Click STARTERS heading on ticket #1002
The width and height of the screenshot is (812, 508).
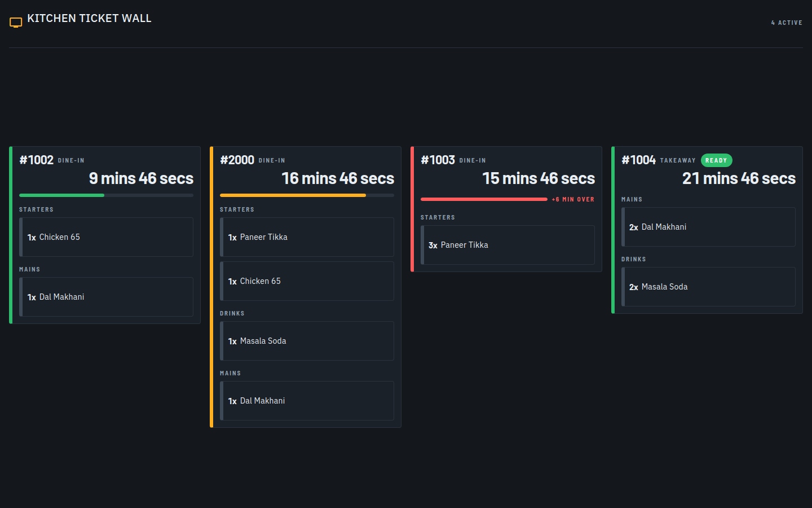click(x=36, y=209)
